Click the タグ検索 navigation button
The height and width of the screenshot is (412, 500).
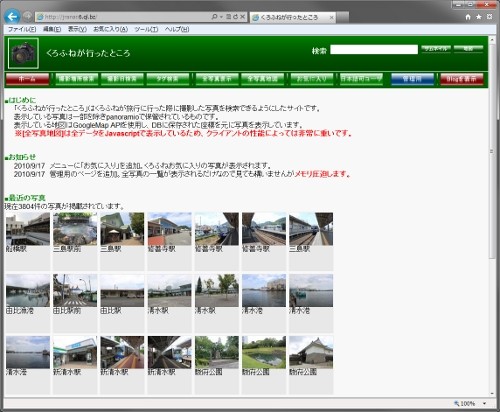(x=168, y=79)
